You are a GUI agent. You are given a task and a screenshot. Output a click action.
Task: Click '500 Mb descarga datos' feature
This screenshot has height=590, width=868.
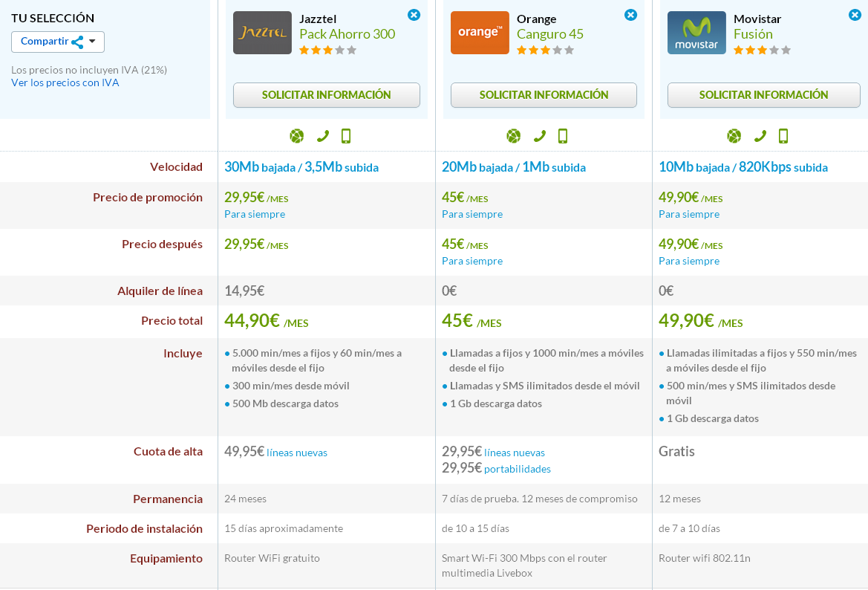(285, 403)
